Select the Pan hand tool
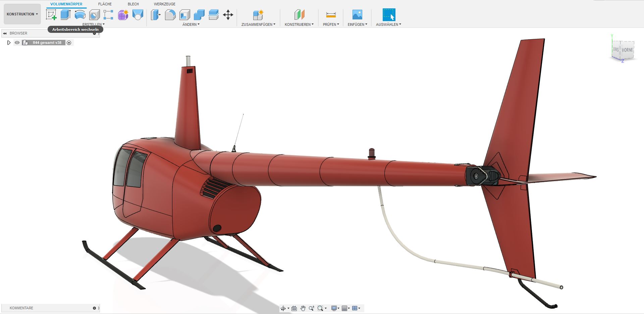Image resolution: width=644 pixels, height=314 pixels. [303, 308]
